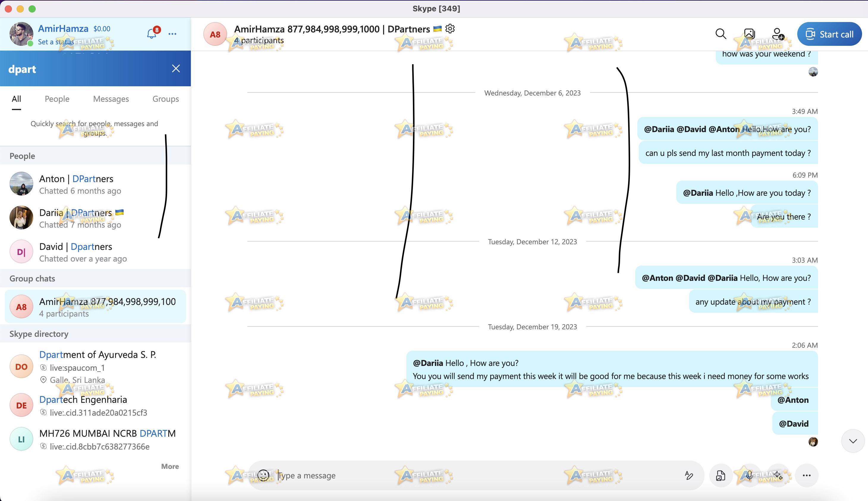Click the macOS yellow minimize button
This screenshot has height=501, width=868.
pyautogui.click(x=20, y=9)
